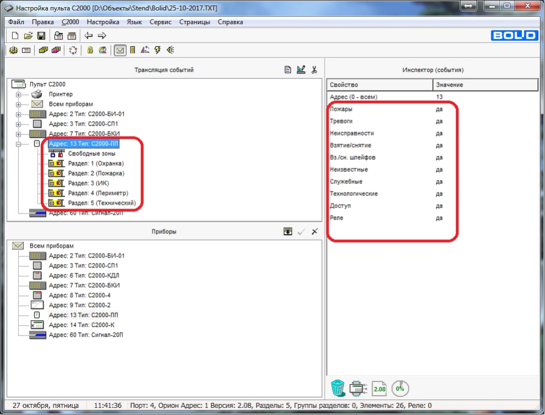Toggle the Вз./сн. шлейфов value да
The image size is (545, 415).
point(439,158)
